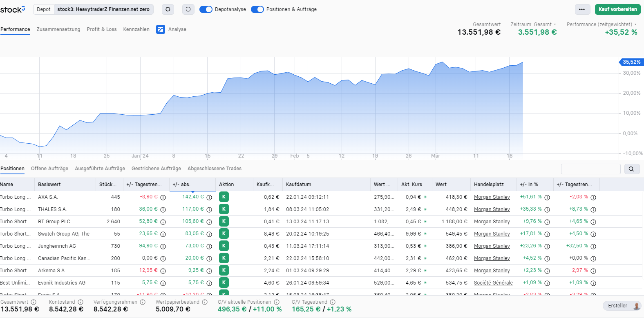Show info for Jungheinrich 73,00 € absolute gain

tap(209, 246)
